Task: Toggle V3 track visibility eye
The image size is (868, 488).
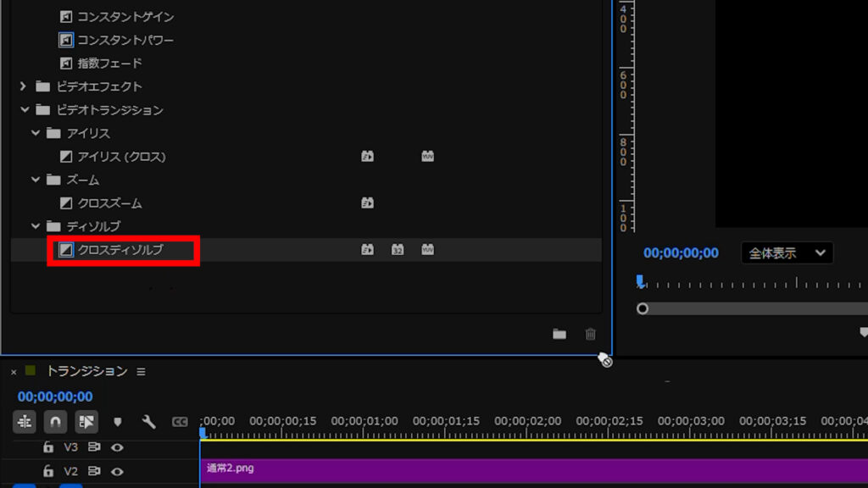Action: [x=118, y=447]
